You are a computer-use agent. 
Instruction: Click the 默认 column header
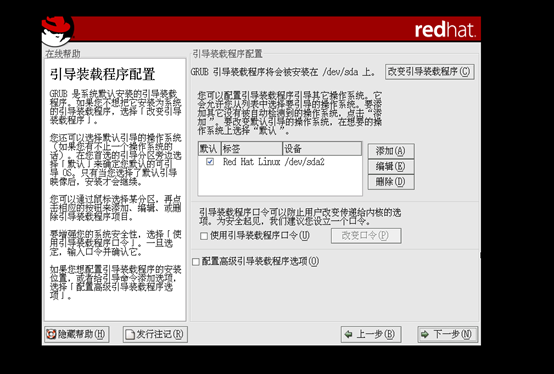click(x=210, y=149)
